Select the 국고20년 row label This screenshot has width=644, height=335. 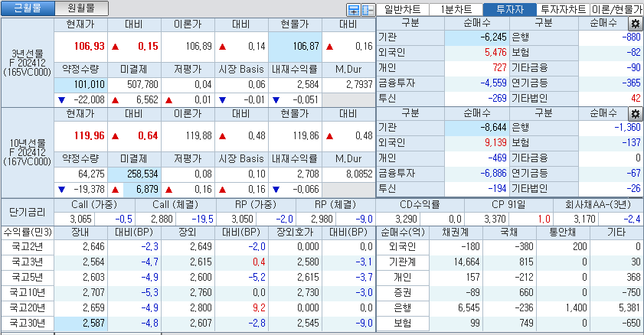(27, 308)
